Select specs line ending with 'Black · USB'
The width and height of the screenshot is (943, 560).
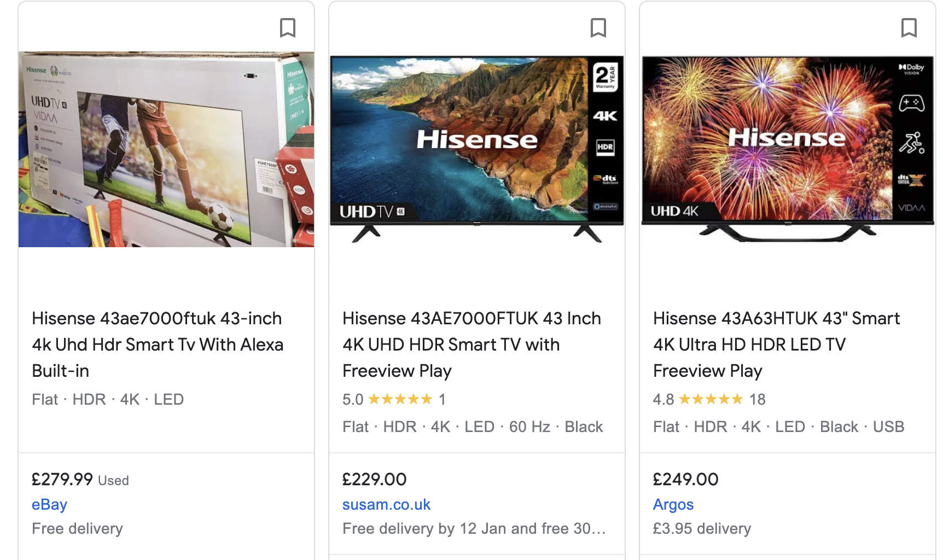[778, 427]
